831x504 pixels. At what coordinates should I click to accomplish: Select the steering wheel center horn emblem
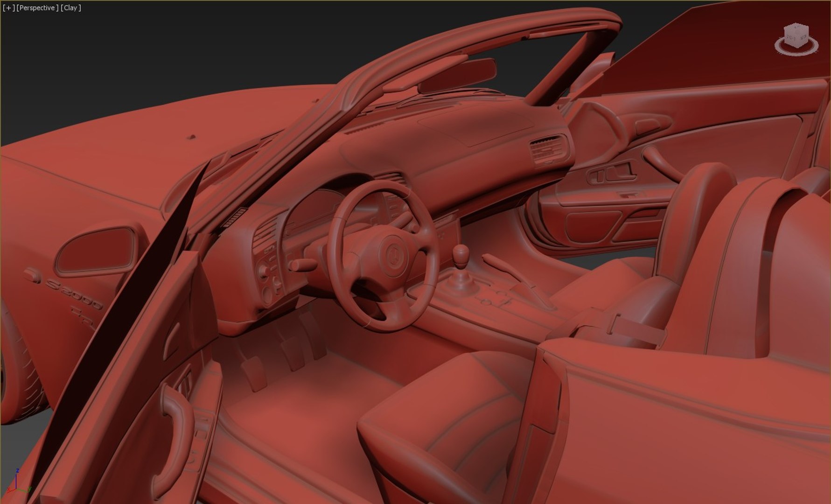coord(392,254)
